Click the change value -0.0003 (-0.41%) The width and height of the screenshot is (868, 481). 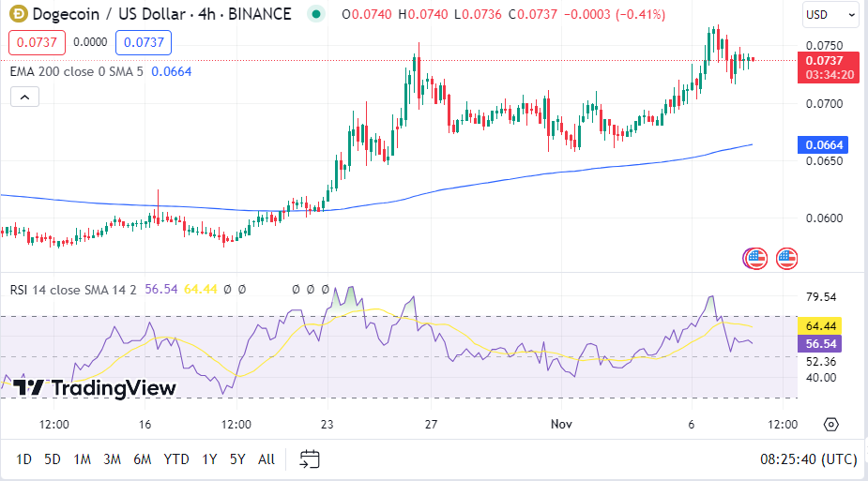[615, 14]
